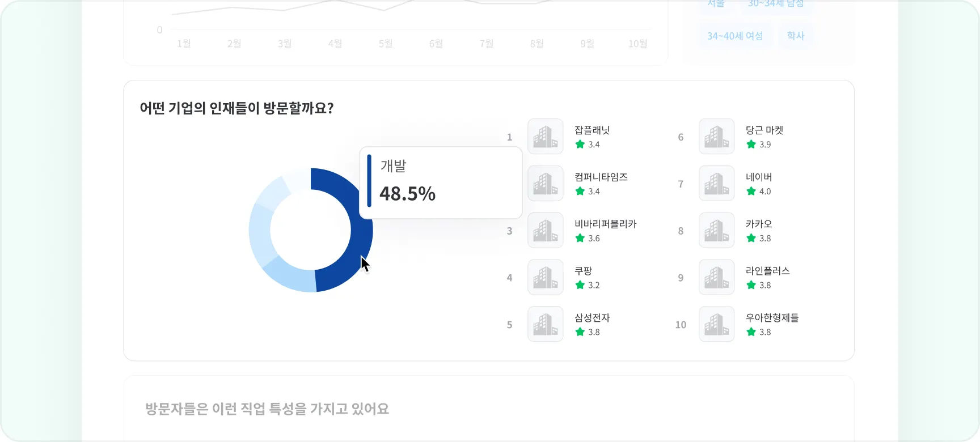
Task: Click the 우아한형제들 company icon
Action: (717, 325)
